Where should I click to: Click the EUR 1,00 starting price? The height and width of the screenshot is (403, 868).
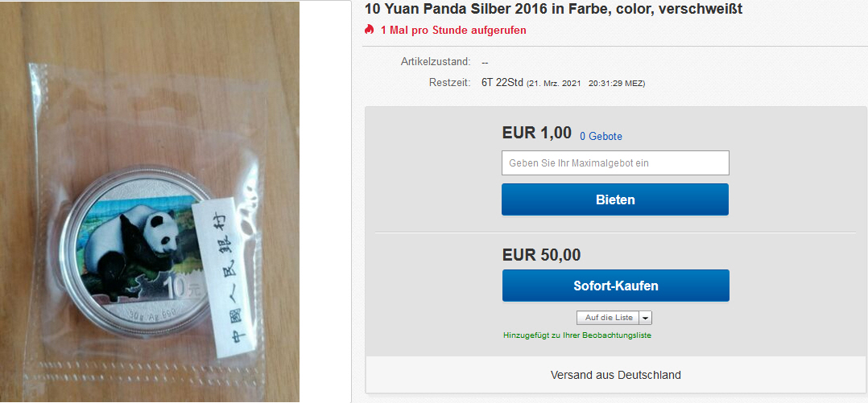click(x=536, y=133)
